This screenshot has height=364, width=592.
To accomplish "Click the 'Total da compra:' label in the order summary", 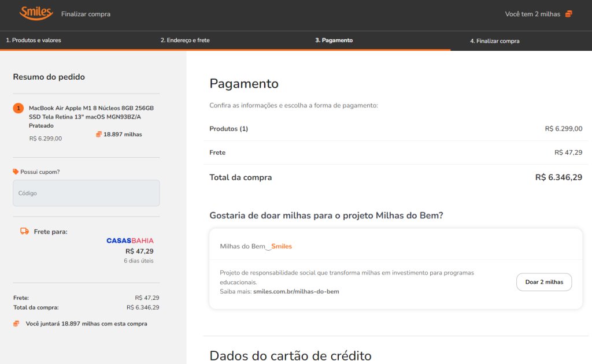I will (36, 307).
